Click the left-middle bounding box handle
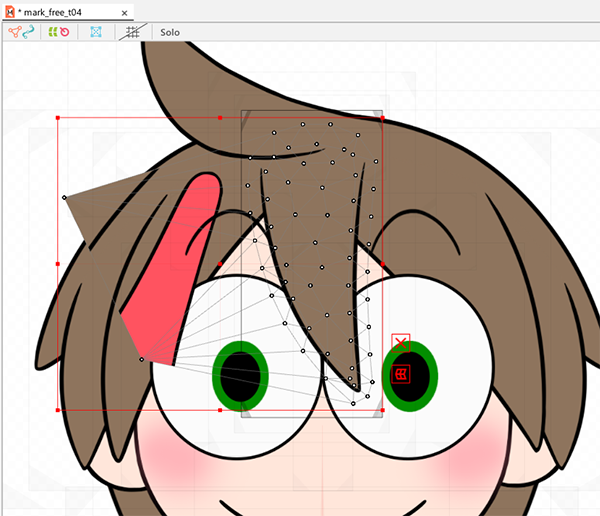 pyautogui.click(x=58, y=264)
